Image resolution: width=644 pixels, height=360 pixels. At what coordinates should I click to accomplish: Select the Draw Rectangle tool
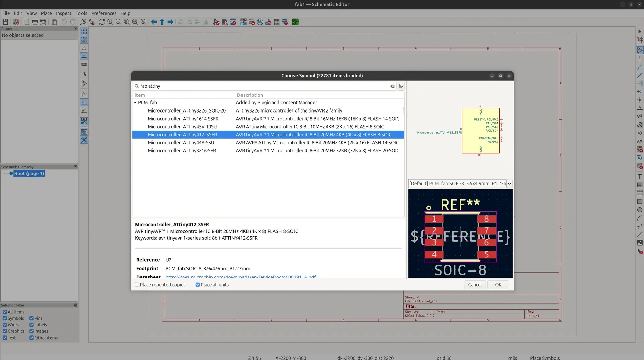pos(640,201)
